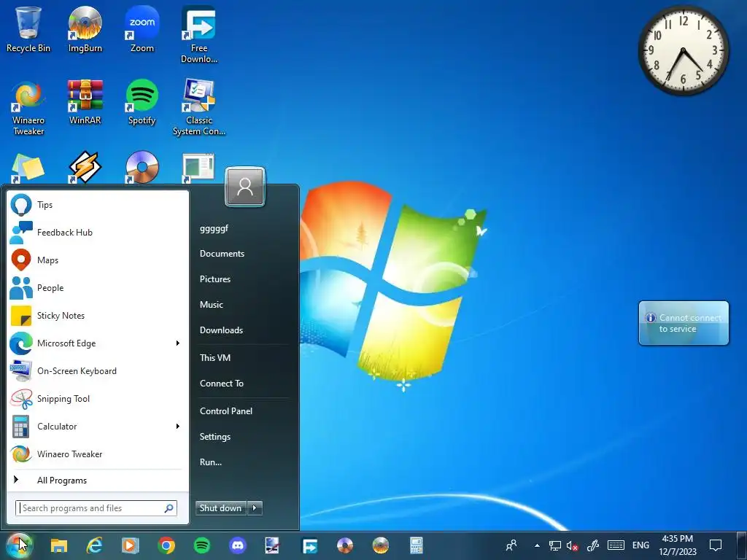Select Connect To in the Start menu
The height and width of the screenshot is (560, 747).
[x=222, y=384]
